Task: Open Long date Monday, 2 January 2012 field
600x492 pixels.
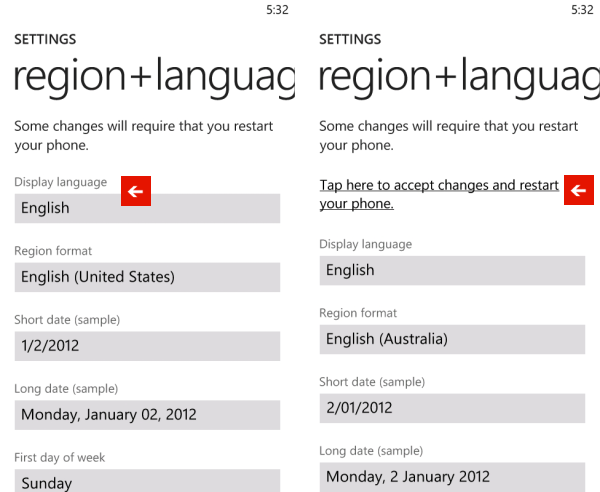Action: (452, 477)
